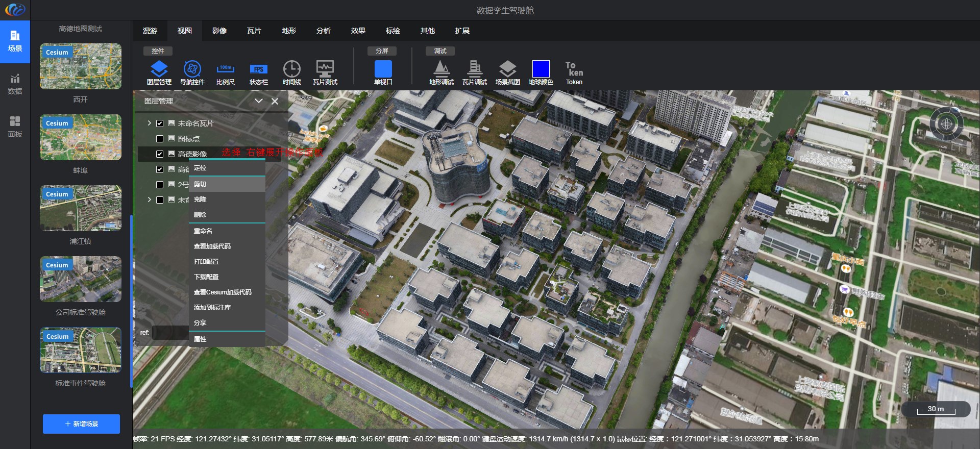Expand the last collapsed layer tree node
Screen dimensions: 980x449
click(149, 200)
